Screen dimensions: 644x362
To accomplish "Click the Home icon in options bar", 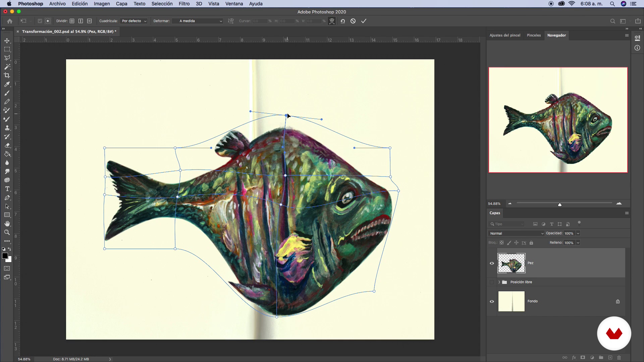I will coord(10,21).
